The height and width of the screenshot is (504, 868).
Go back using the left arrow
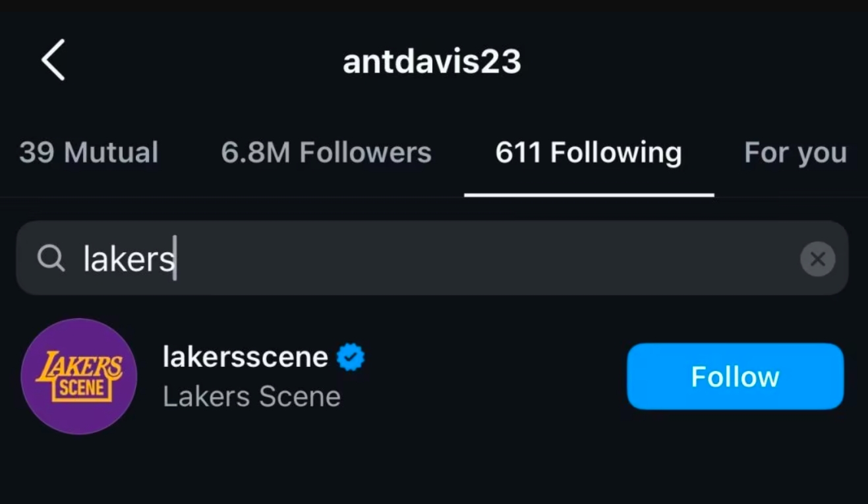tap(53, 60)
